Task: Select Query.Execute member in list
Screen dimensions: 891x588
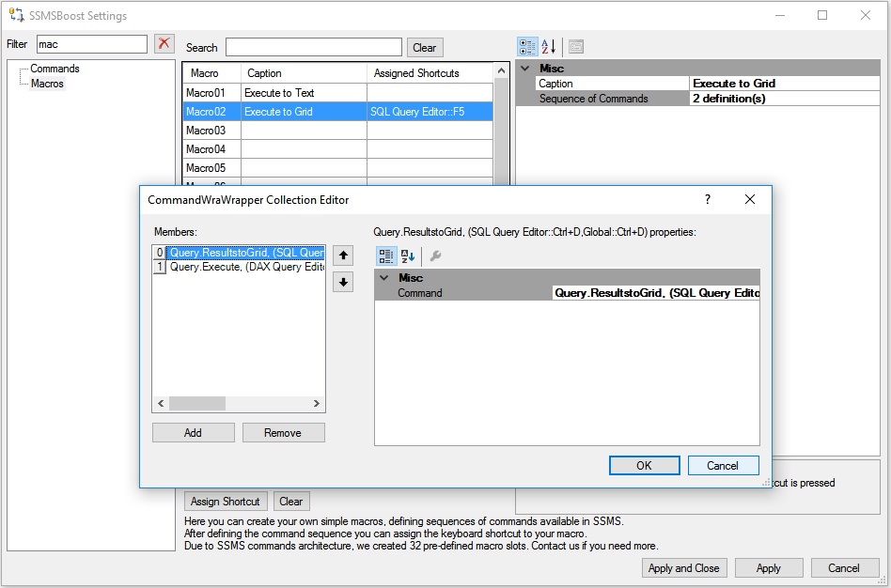Action: [240, 267]
